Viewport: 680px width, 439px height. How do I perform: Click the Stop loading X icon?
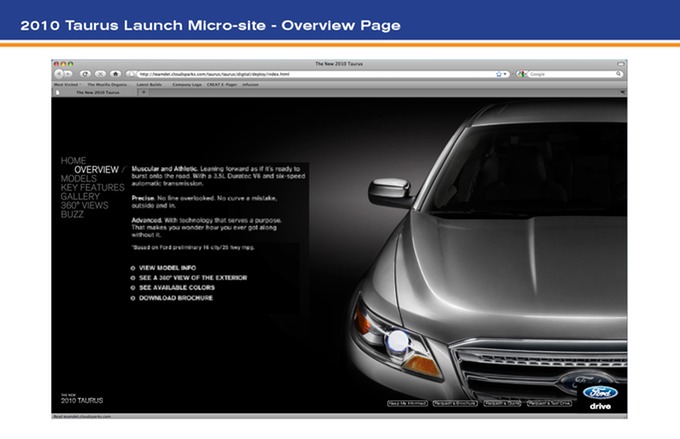[100, 74]
